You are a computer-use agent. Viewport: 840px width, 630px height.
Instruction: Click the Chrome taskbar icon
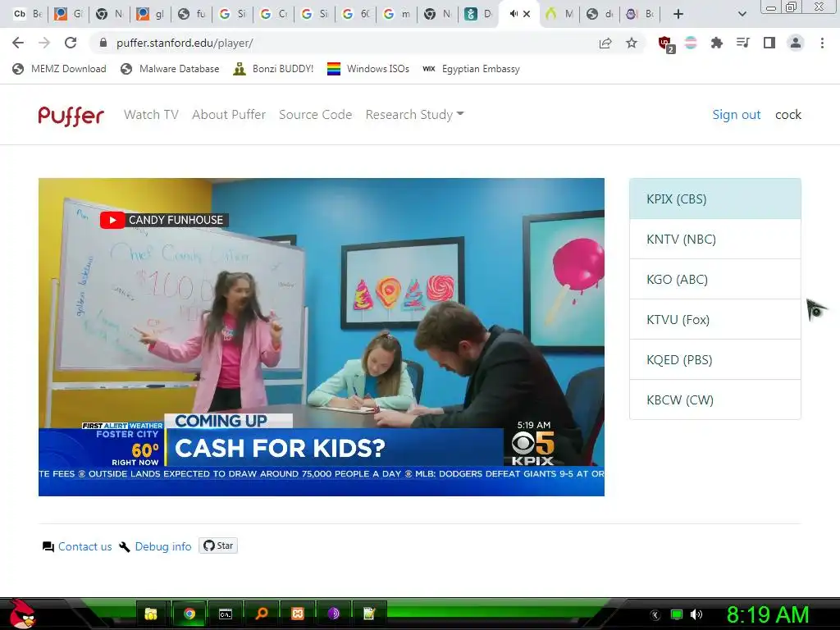[189, 614]
